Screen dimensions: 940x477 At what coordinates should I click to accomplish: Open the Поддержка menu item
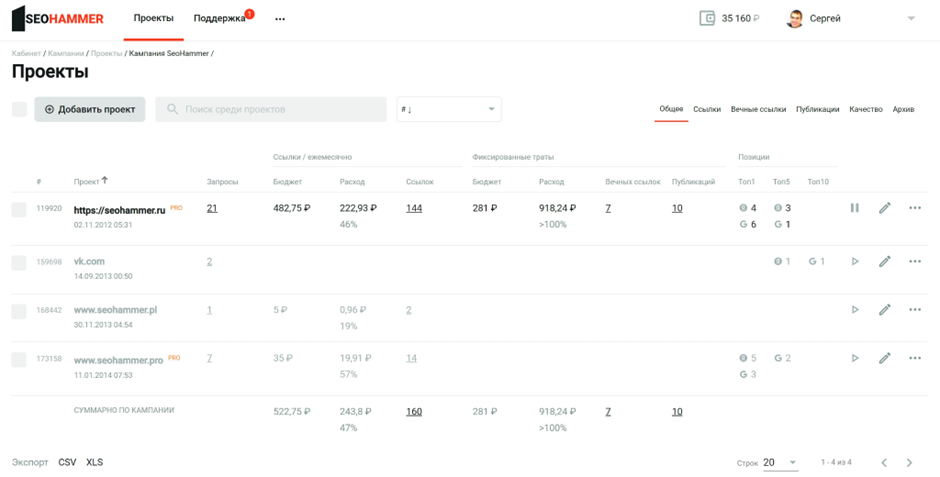(219, 18)
